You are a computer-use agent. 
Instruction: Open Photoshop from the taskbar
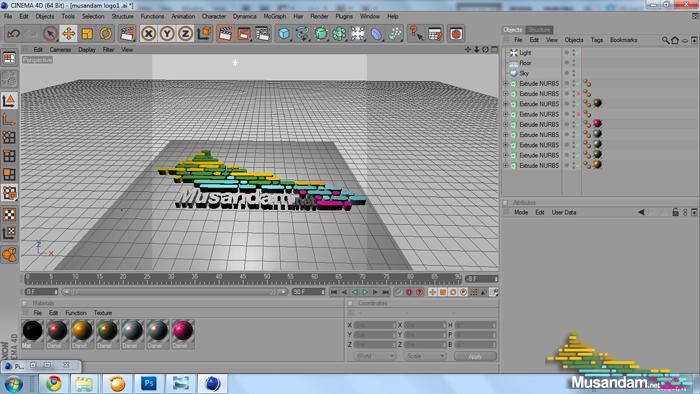[149, 383]
